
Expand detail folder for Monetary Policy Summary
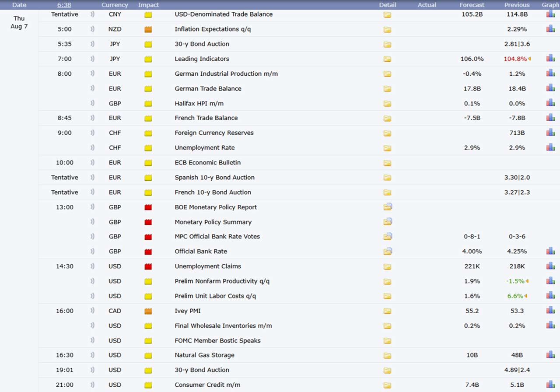tap(388, 222)
